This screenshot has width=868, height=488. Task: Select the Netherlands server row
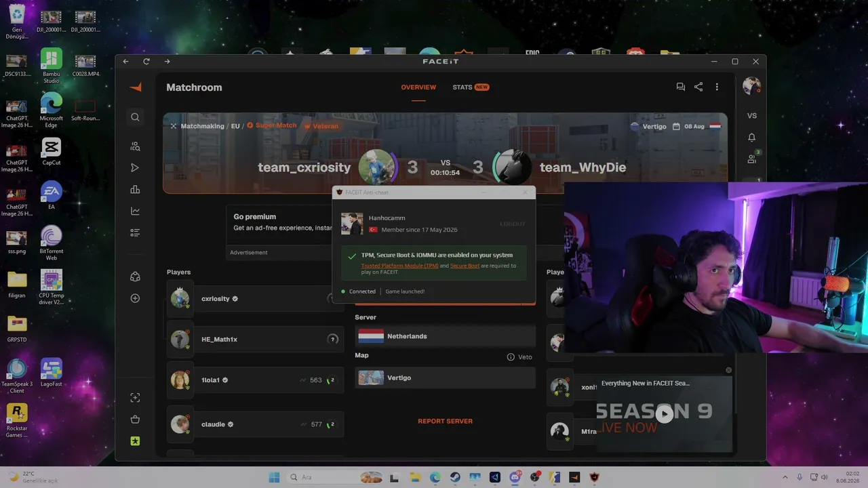[x=445, y=336]
